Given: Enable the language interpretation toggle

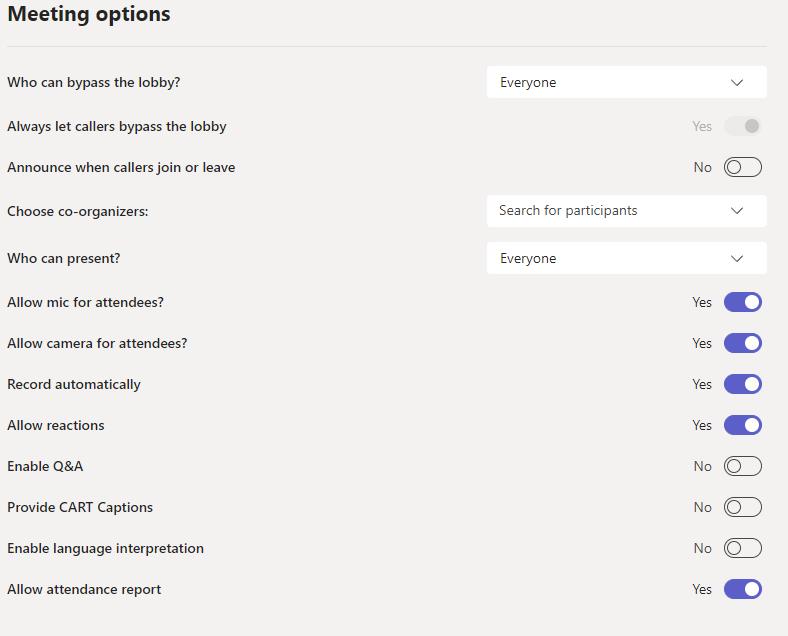Looking at the screenshot, I should 742,548.
